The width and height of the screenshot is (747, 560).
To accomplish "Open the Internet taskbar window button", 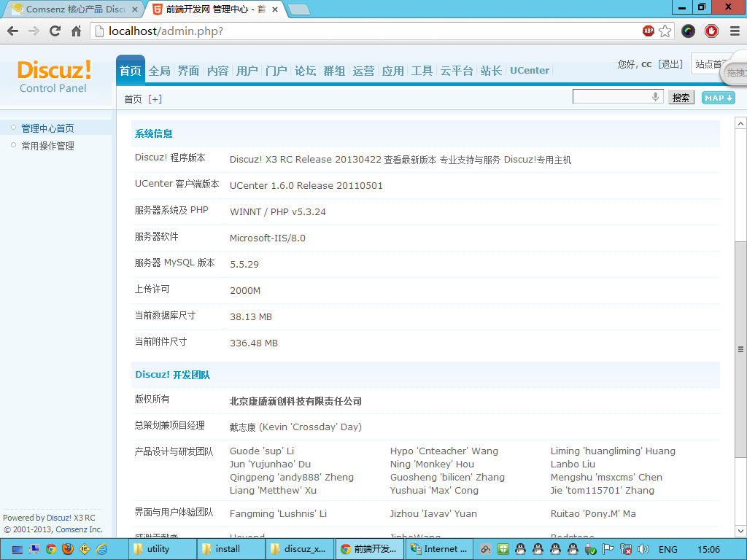I will 439,549.
